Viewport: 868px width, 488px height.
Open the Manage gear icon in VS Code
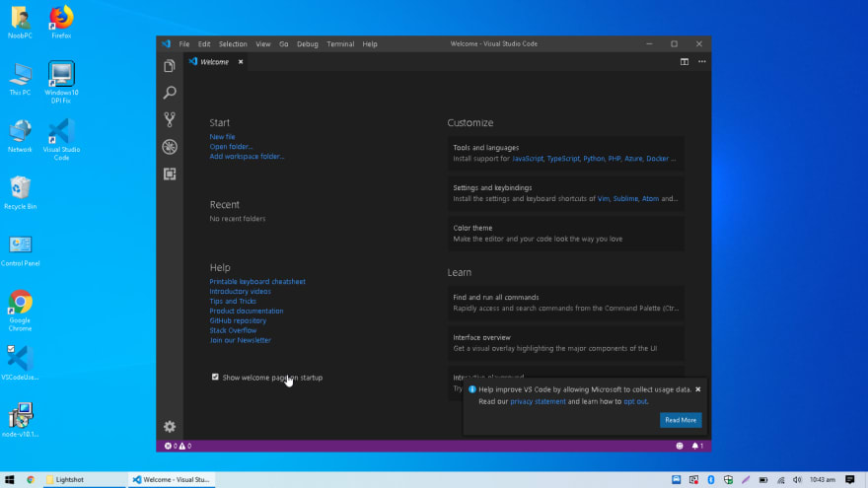click(x=170, y=427)
